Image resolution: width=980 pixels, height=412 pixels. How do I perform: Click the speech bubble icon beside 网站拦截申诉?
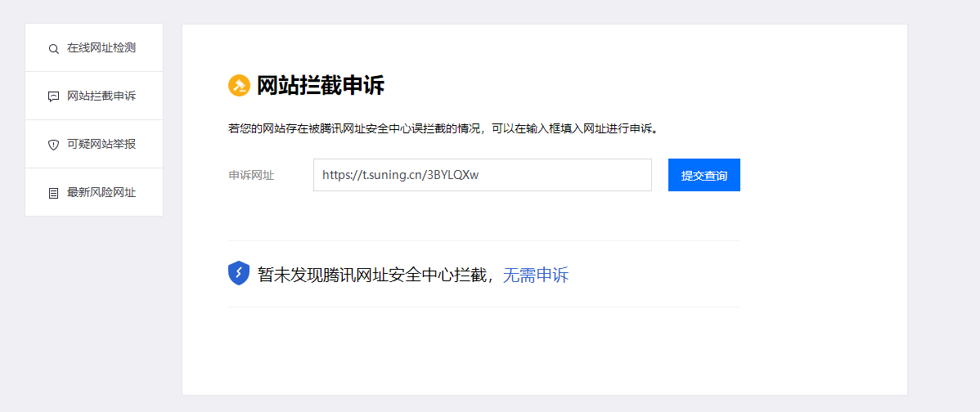point(53,96)
